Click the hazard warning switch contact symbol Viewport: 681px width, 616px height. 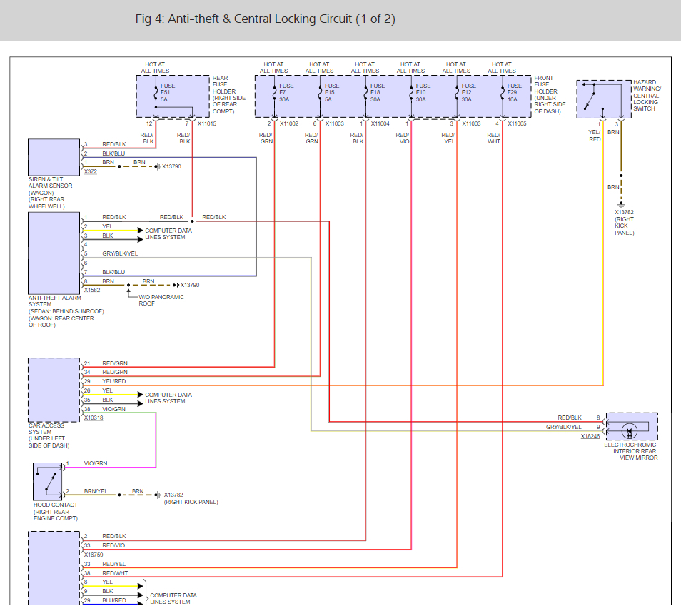tap(604, 99)
